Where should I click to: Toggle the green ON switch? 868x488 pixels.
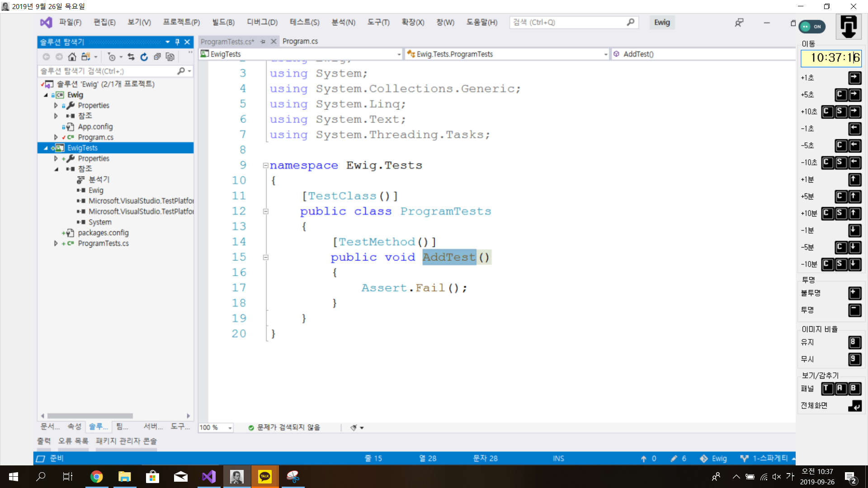point(812,27)
